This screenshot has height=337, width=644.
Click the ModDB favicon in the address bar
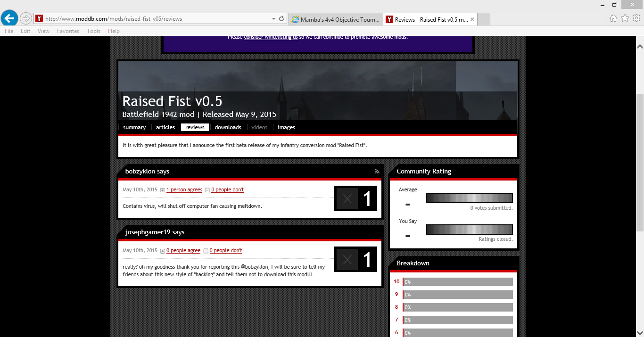pyautogui.click(x=39, y=19)
